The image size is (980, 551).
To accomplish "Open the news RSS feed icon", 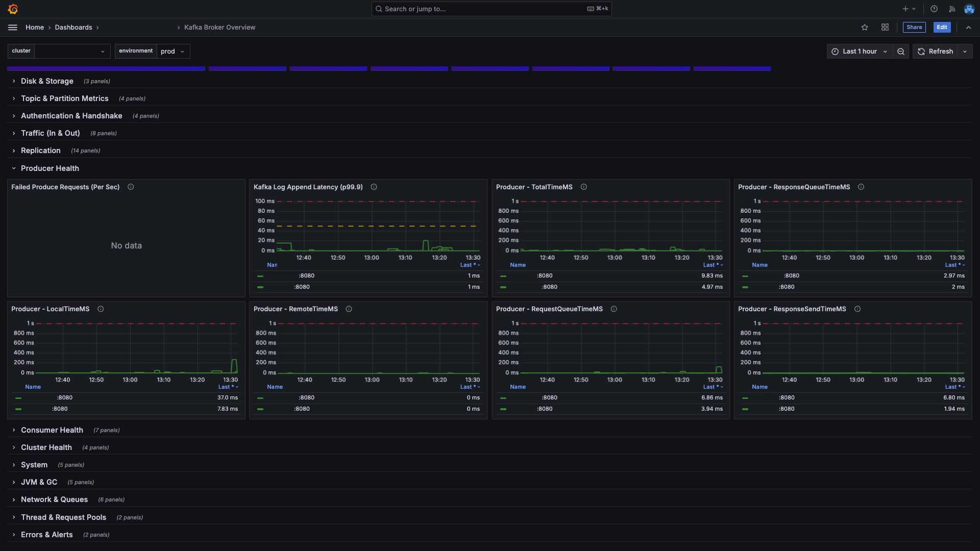I will tap(952, 9).
